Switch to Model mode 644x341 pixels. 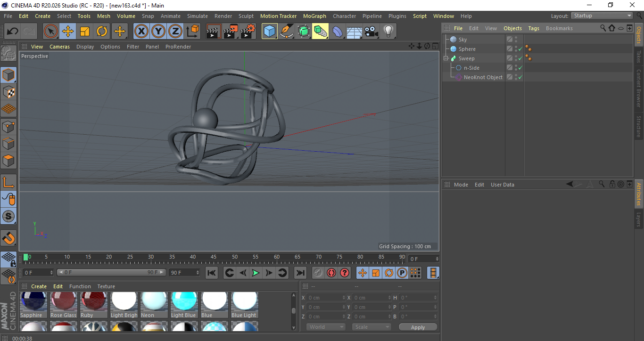click(x=8, y=75)
